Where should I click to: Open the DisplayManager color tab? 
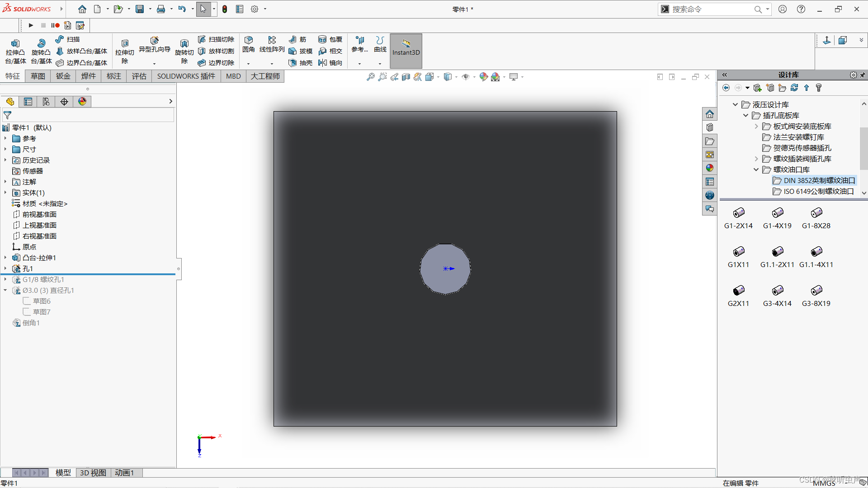pos(82,102)
